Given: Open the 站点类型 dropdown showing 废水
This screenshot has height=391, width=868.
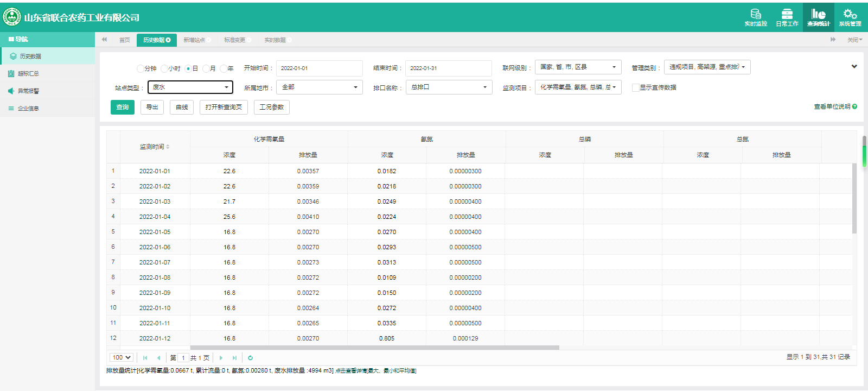Looking at the screenshot, I should click(190, 87).
